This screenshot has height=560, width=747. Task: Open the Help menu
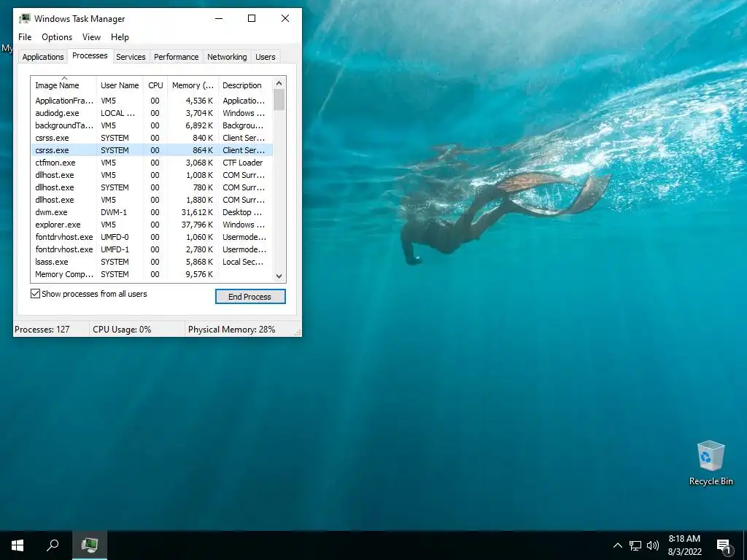(x=120, y=37)
